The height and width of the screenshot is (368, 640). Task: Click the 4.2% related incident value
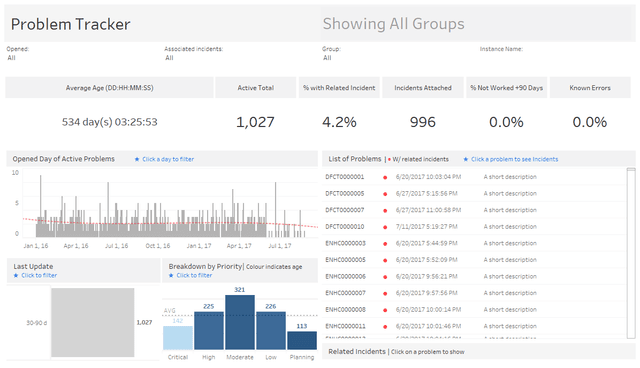(339, 122)
